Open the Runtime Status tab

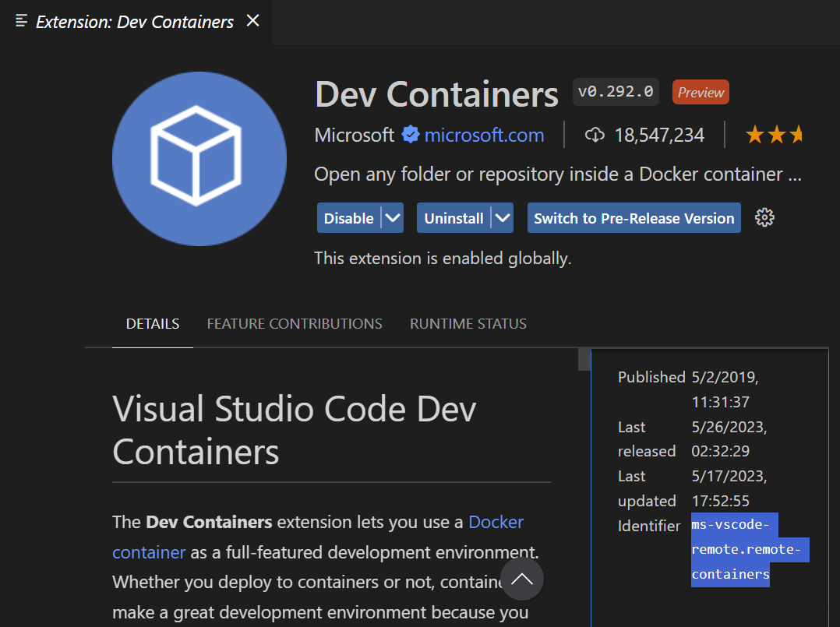click(x=468, y=324)
